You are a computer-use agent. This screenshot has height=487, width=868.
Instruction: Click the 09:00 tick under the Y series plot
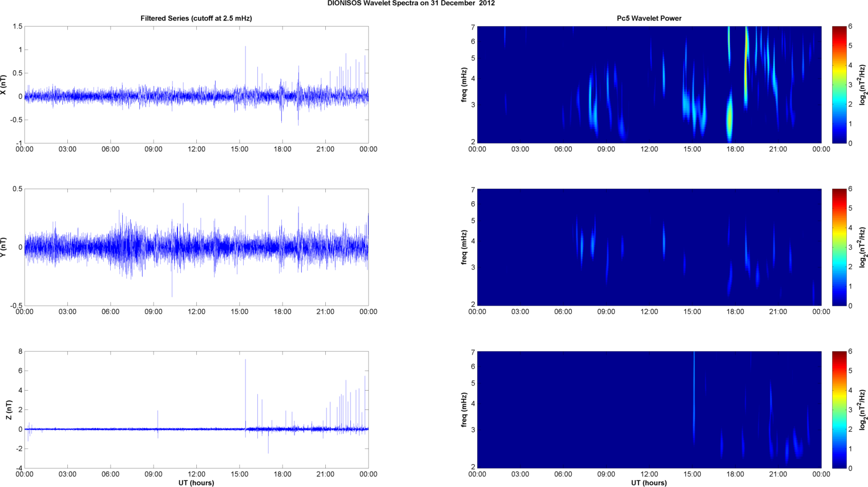pos(154,312)
